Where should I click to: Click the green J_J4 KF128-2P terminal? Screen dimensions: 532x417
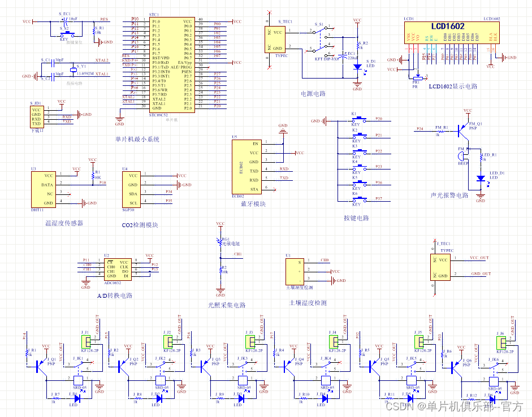pyautogui.click(x=334, y=342)
